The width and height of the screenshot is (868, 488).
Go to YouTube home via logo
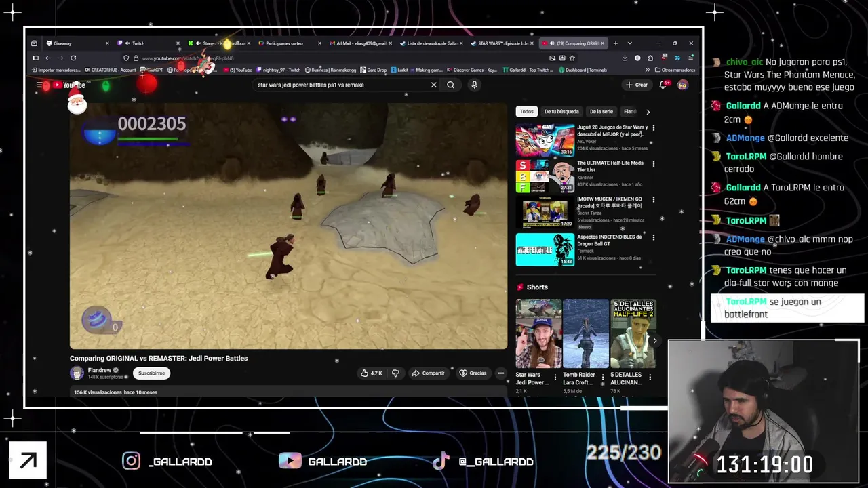[x=69, y=85]
